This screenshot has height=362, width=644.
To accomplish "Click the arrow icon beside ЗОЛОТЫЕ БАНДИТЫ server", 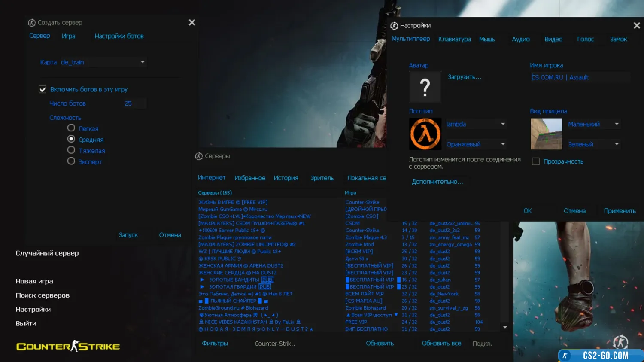I will (x=203, y=280).
